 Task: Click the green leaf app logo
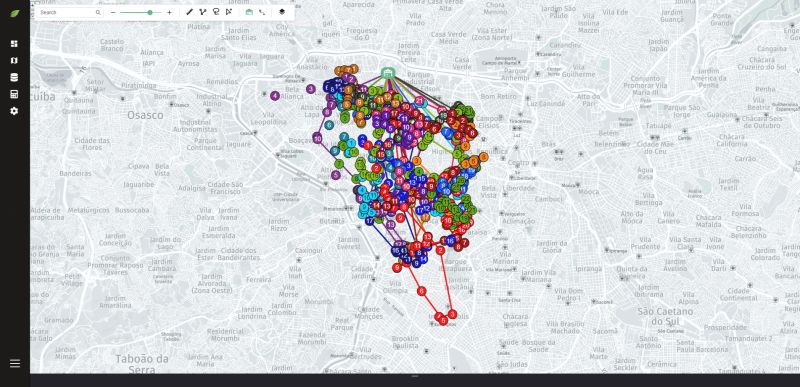click(14, 14)
